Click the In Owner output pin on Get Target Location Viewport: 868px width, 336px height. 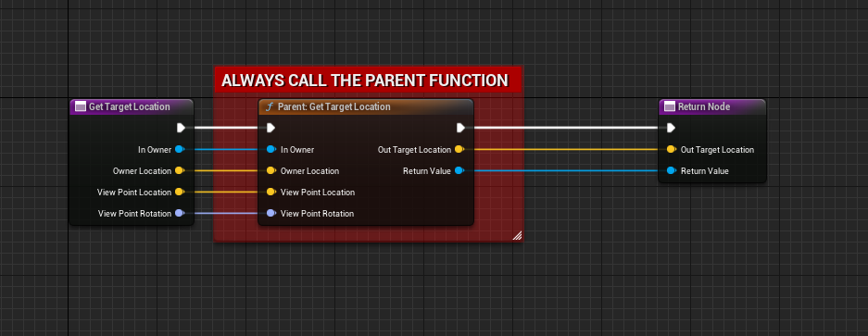pos(180,149)
